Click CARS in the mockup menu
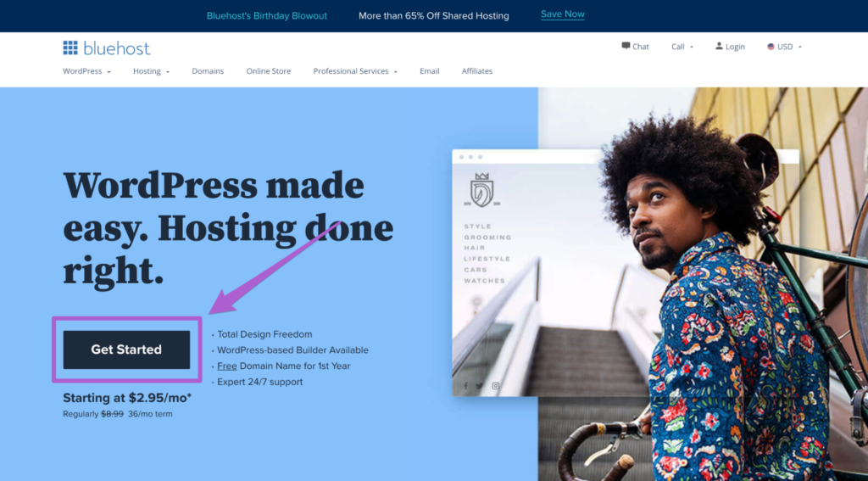Image resolution: width=868 pixels, height=481 pixels. [x=476, y=270]
